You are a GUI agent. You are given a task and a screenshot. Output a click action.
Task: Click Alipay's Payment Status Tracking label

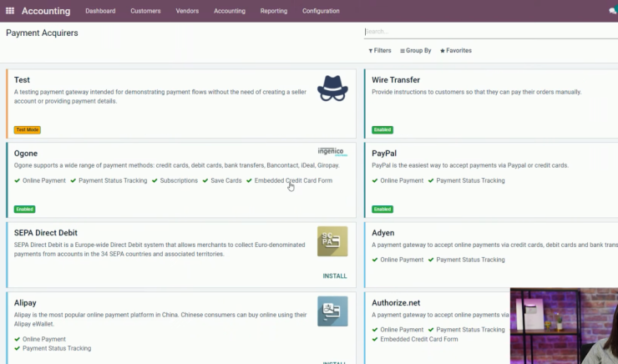pos(57,348)
